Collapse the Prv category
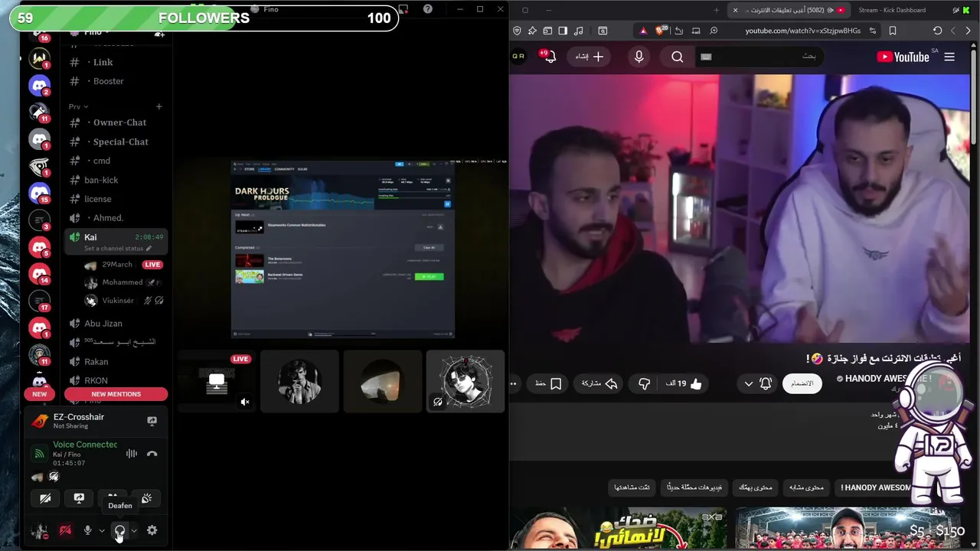The width and height of the screenshot is (980, 551). 78,107
